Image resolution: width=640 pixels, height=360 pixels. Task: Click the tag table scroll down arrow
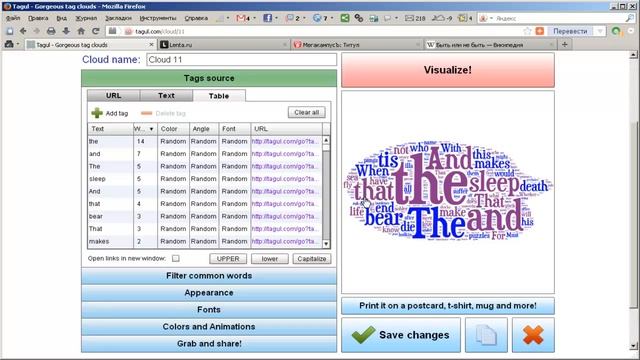(x=326, y=244)
